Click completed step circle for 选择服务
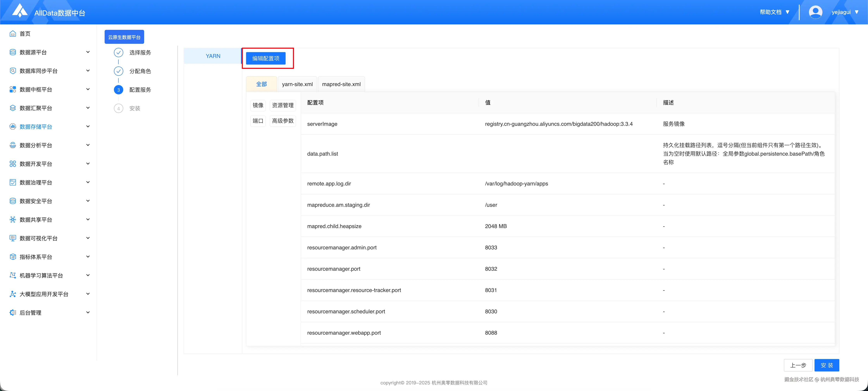 [x=118, y=53]
